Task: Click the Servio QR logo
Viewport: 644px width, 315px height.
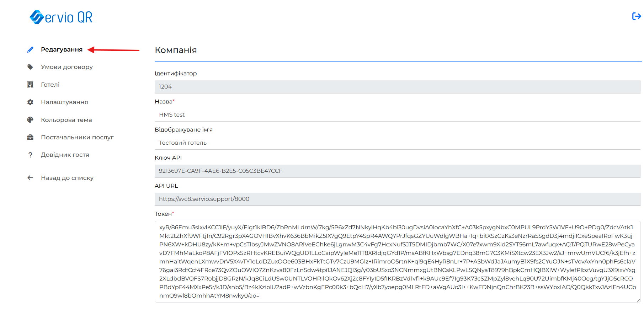Action: pos(61,17)
